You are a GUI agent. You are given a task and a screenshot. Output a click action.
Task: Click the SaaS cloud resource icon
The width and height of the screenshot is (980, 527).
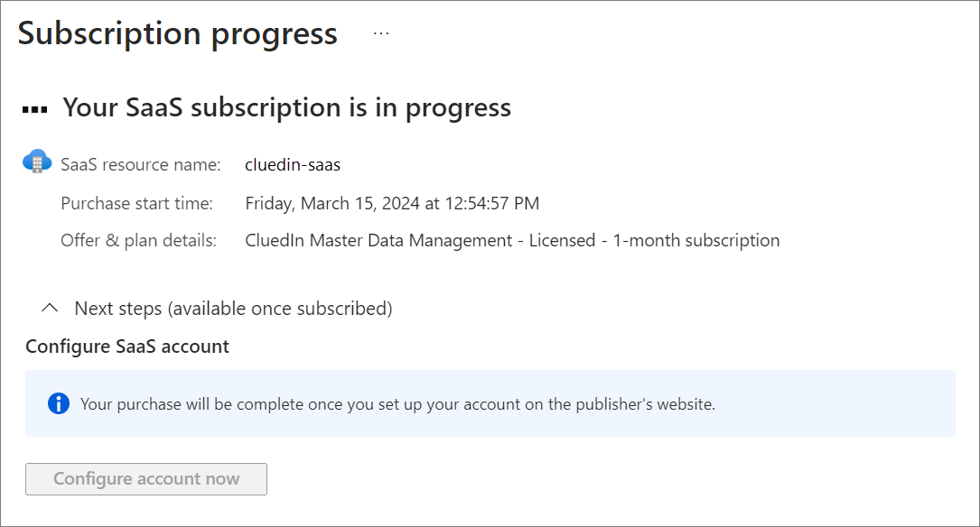coord(37,162)
